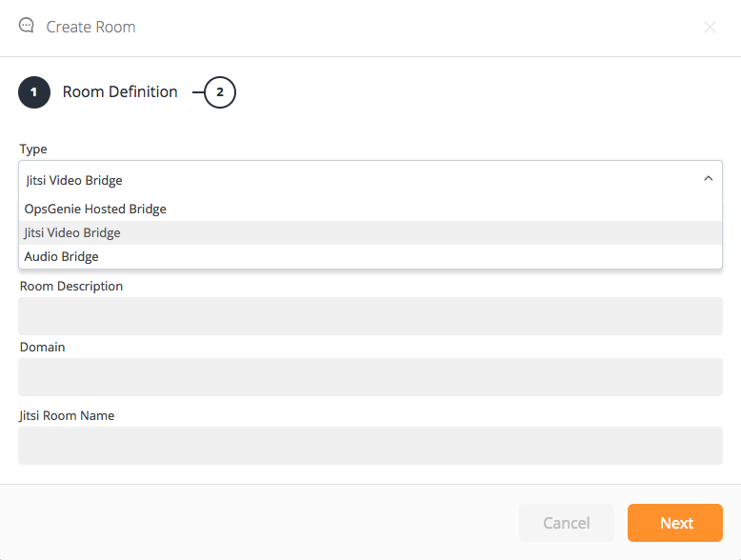
Task: Click the chat bubble icon beside Create Room
Action: click(27, 26)
